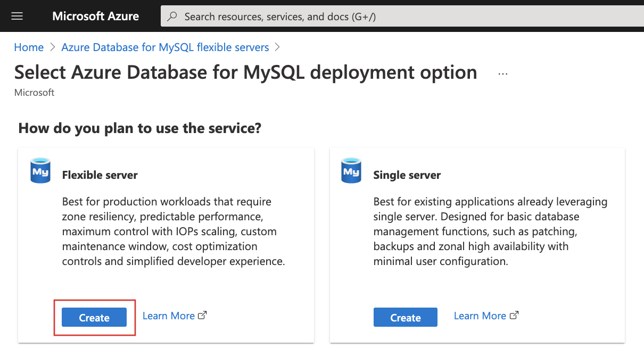This screenshot has width=644, height=364.
Task: Go to Home breadcrumb
Action: point(29,47)
